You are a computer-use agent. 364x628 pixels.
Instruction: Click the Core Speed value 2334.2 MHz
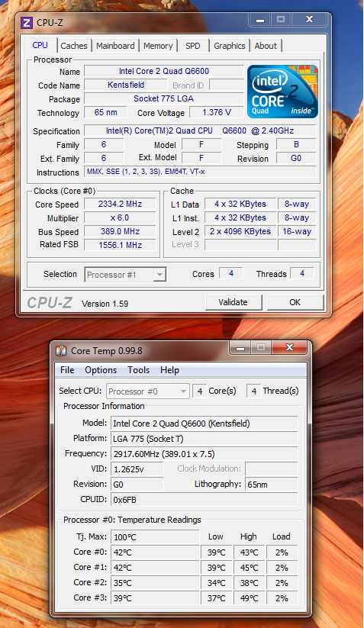pos(120,205)
